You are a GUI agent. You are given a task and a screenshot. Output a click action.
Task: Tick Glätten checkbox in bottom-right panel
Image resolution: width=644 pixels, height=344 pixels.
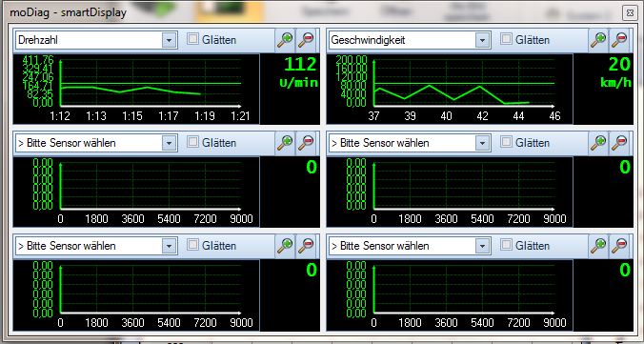[507, 245]
